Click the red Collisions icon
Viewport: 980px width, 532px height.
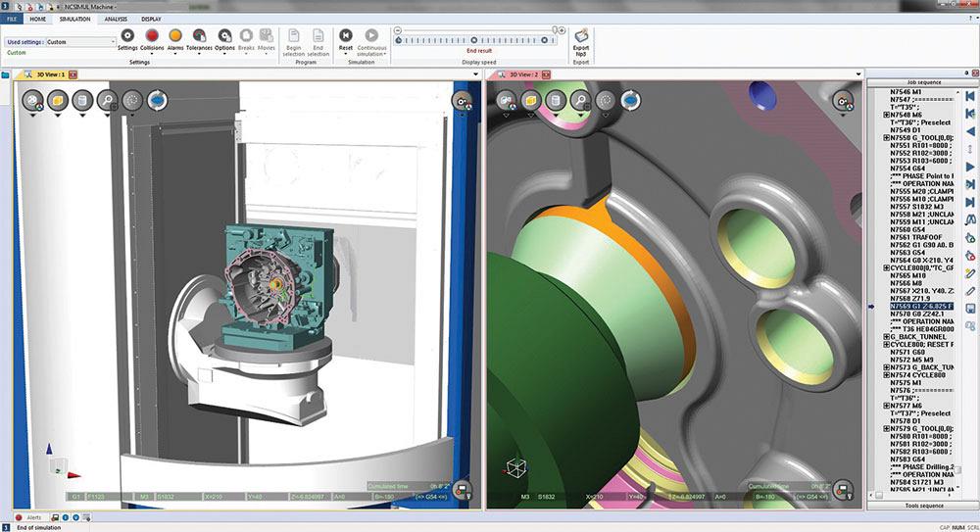pos(152,35)
